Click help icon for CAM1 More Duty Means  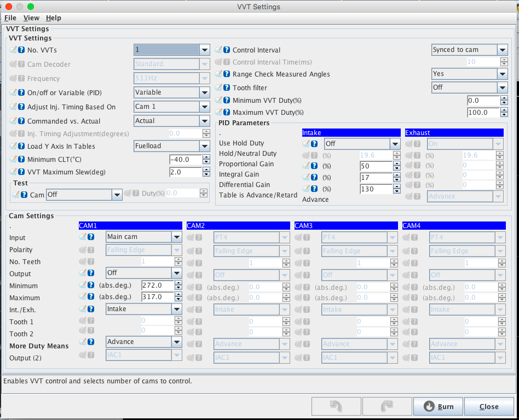pos(91,342)
